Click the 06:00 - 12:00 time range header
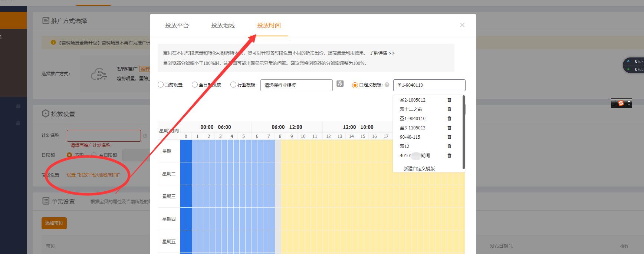 [287, 127]
